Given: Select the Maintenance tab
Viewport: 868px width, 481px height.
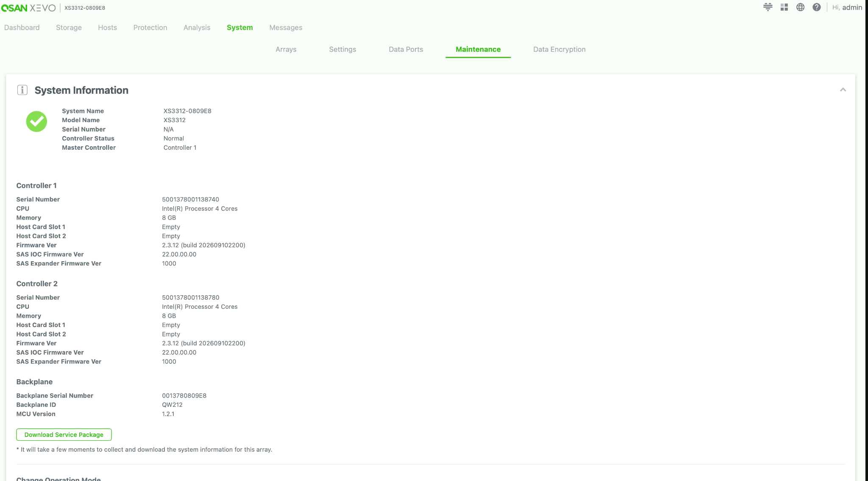Looking at the screenshot, I should 478,49.
